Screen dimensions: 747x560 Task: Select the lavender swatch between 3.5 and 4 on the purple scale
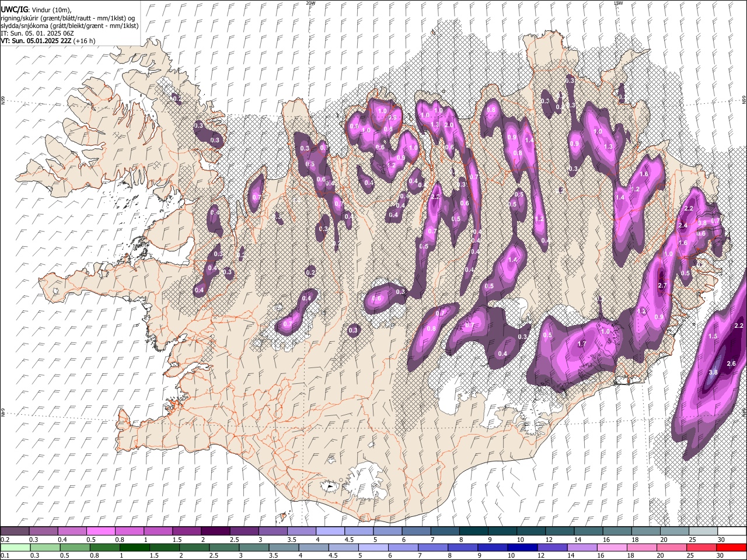click(x=301, y=531)
